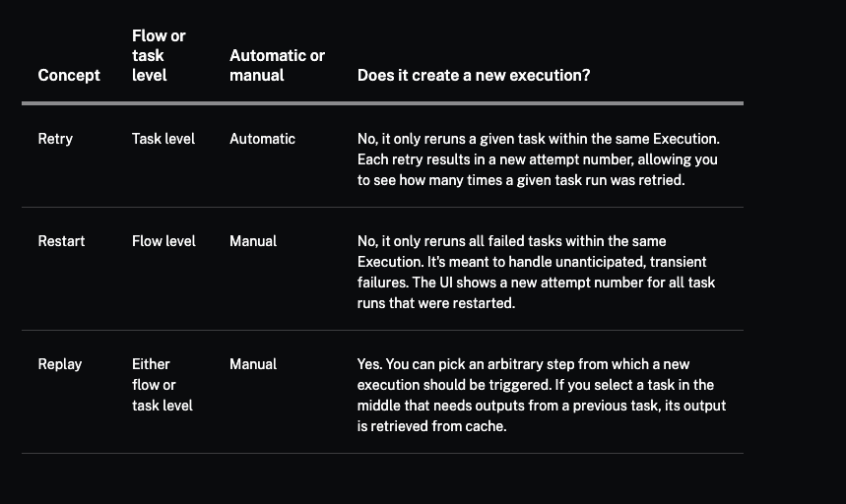This screenshot has width=846, height=504.
Task: Select the "Automatic or manual" column header
Action: 277,65
